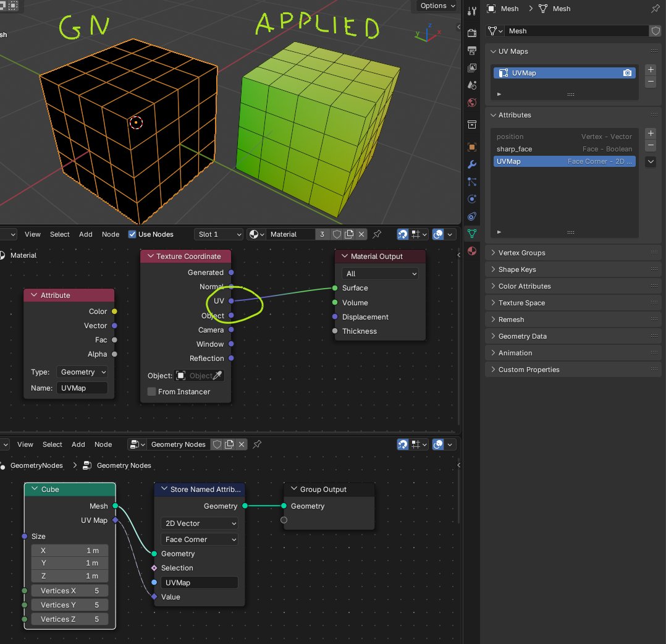
Task: Open 2D Vector data type dropdown
Action: (x=199, y=523)
